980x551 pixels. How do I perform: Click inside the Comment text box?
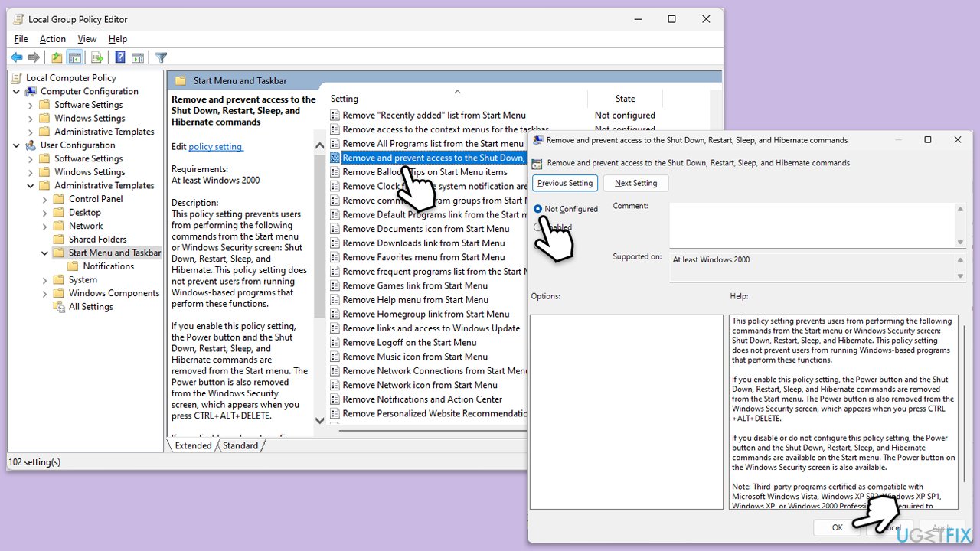812,224
